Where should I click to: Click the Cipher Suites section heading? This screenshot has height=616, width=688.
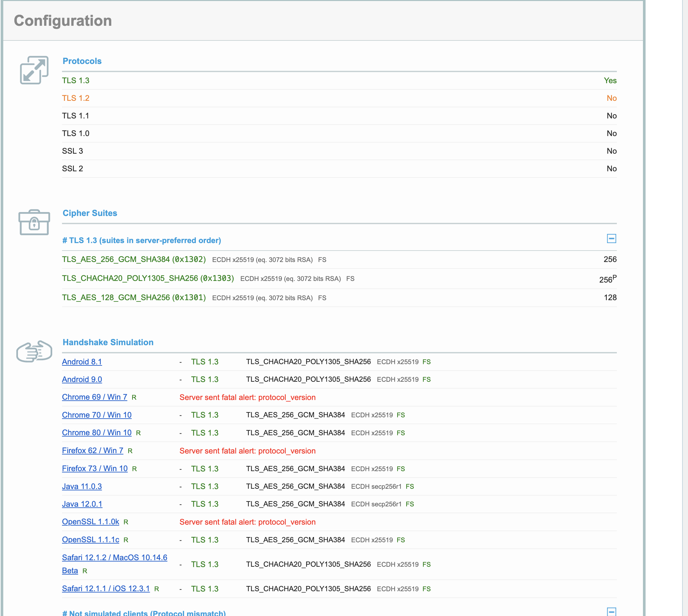pos(90,213)
